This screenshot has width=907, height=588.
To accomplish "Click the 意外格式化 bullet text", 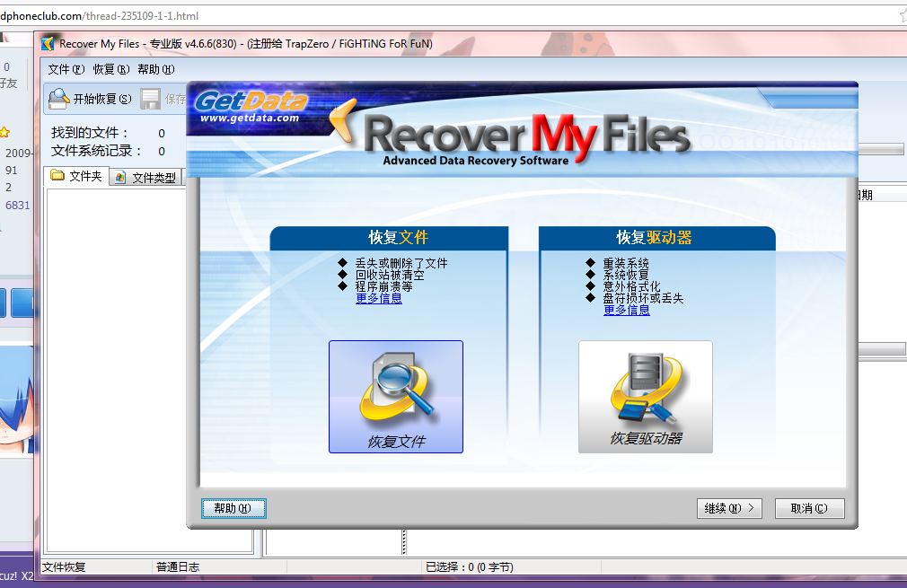I will coord(631,286).
